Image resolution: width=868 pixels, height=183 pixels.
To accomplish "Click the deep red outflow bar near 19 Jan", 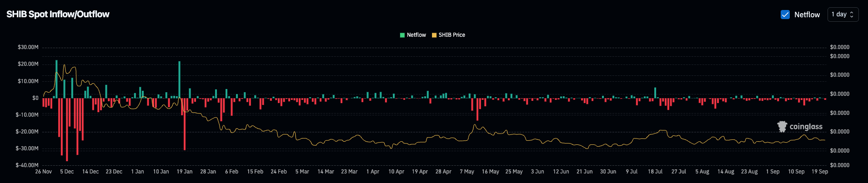I will (185, 124).
